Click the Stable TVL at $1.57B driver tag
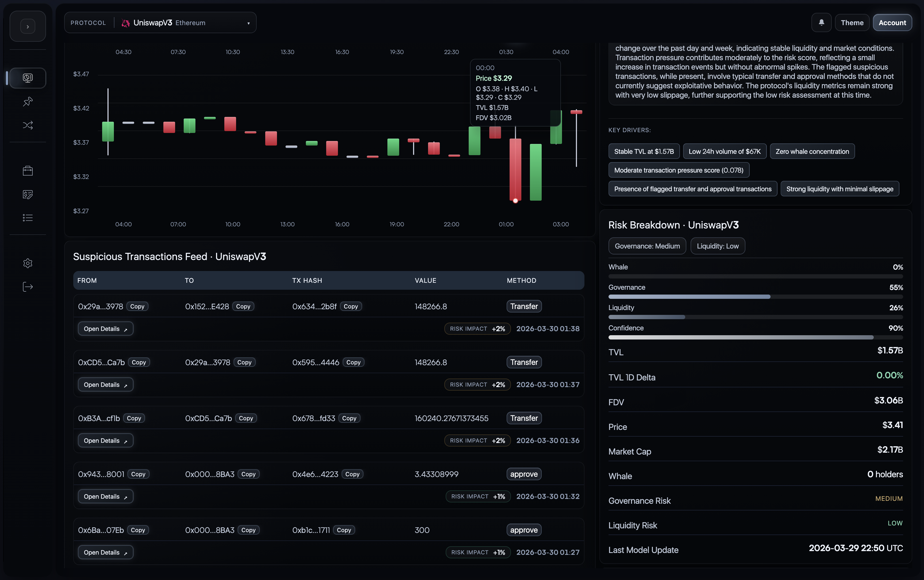 tap(644, 151)
